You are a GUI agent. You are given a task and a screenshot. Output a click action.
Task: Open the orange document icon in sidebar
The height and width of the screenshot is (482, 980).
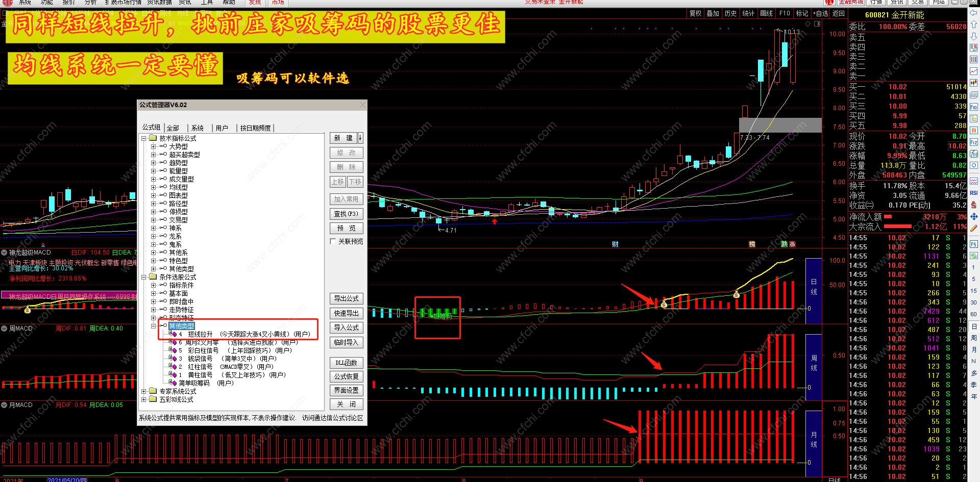pos(973,131)
